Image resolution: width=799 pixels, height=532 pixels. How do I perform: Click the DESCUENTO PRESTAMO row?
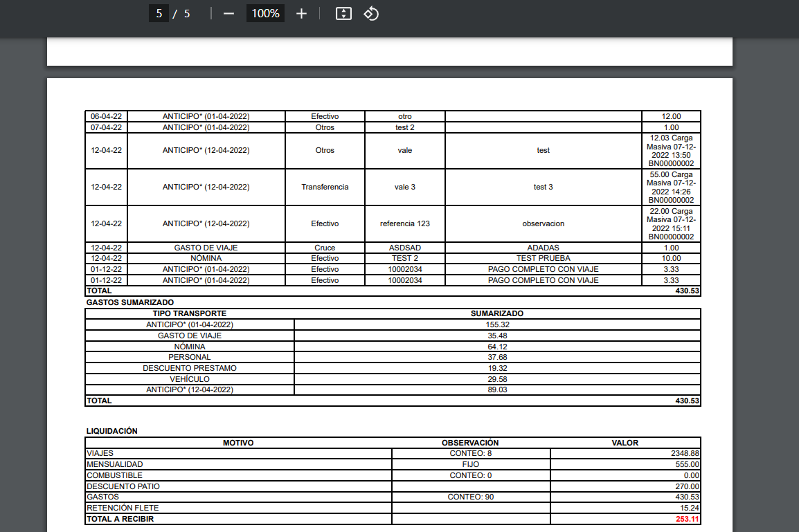(190, 368)
